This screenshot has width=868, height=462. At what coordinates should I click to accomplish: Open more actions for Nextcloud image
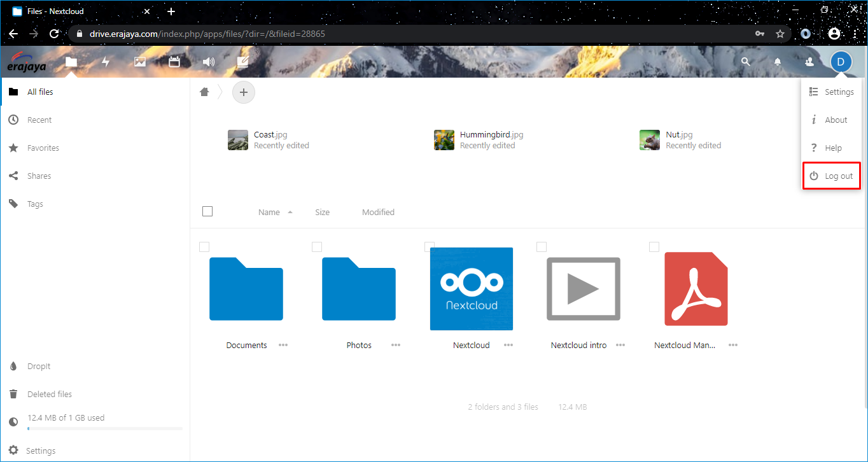[508, 345]
